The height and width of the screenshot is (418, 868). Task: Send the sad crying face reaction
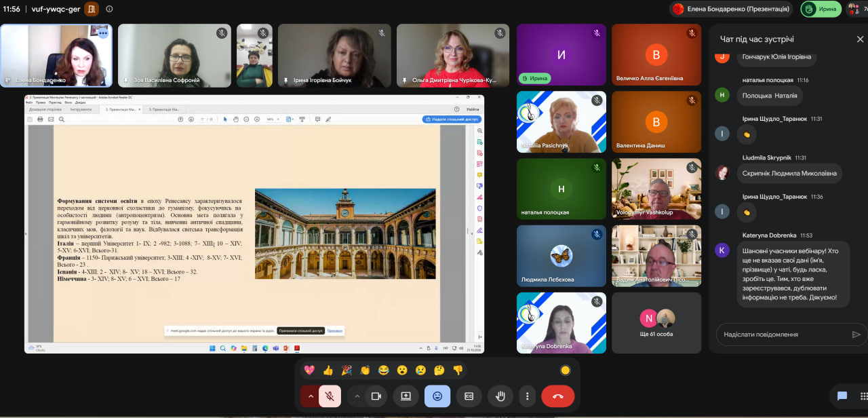[x=420, y=370]
